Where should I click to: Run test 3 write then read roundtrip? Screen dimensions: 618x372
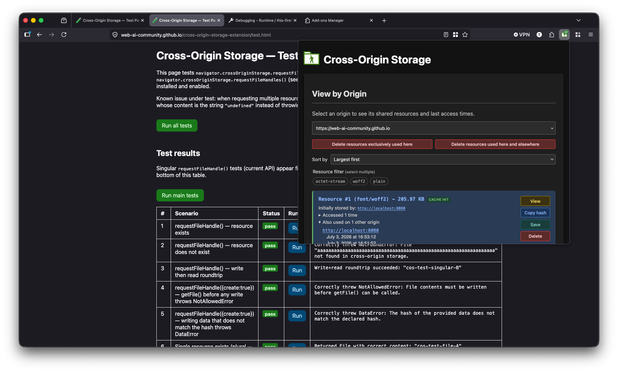pyautogui.click(x=297, y=270)
